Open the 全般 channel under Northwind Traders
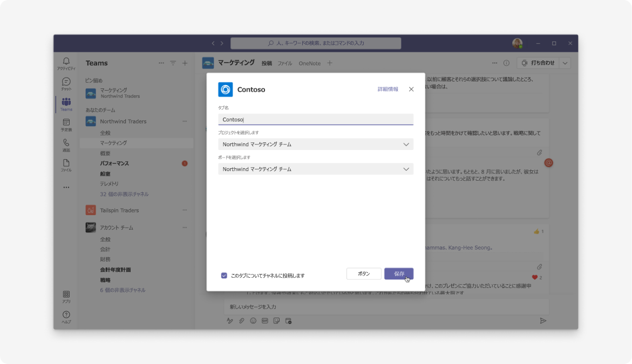 (x=105, y=133)
